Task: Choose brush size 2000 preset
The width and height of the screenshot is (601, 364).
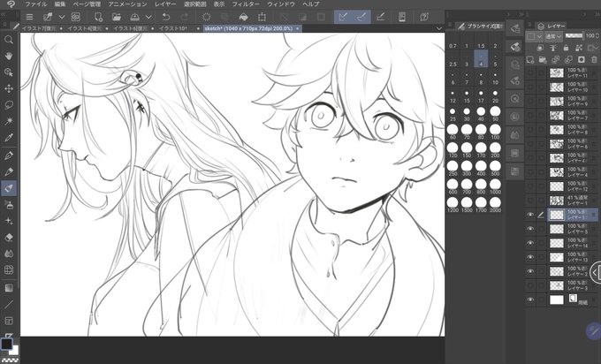Action: (x=495, y=205)
